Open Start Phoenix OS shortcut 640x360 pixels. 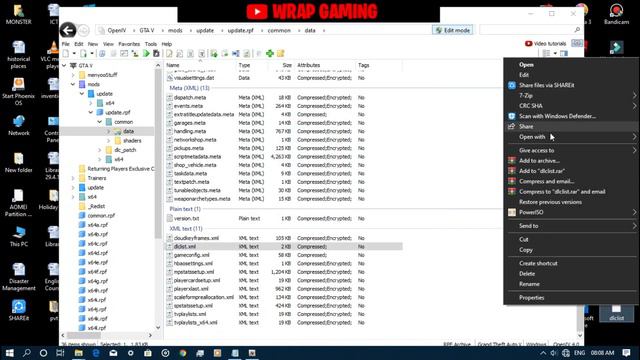point(18,92)
